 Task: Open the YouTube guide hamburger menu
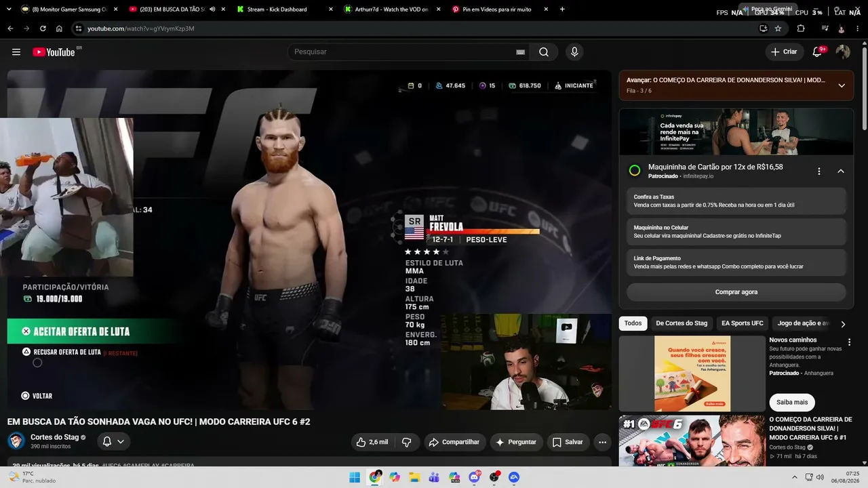point(16,52)
